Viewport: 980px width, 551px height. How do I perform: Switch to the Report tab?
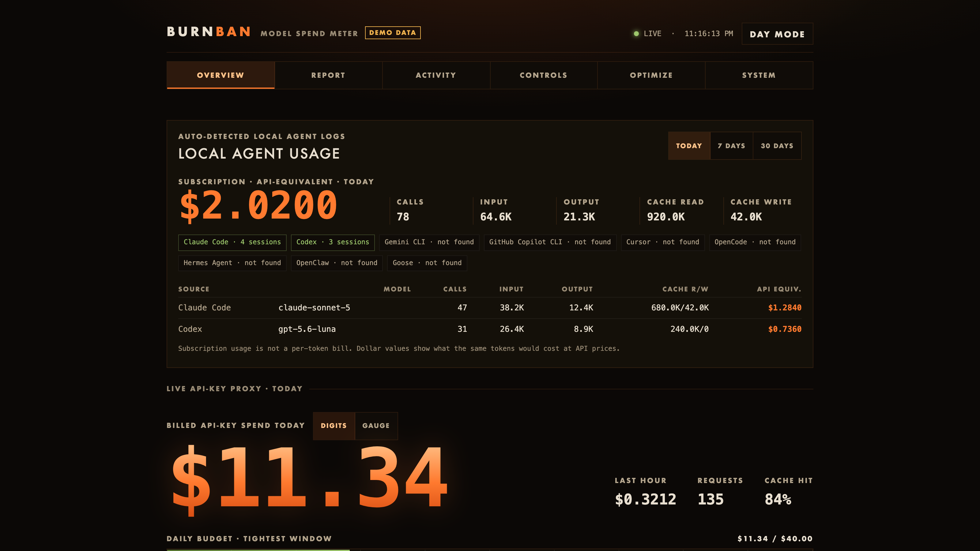click(328, 75)
